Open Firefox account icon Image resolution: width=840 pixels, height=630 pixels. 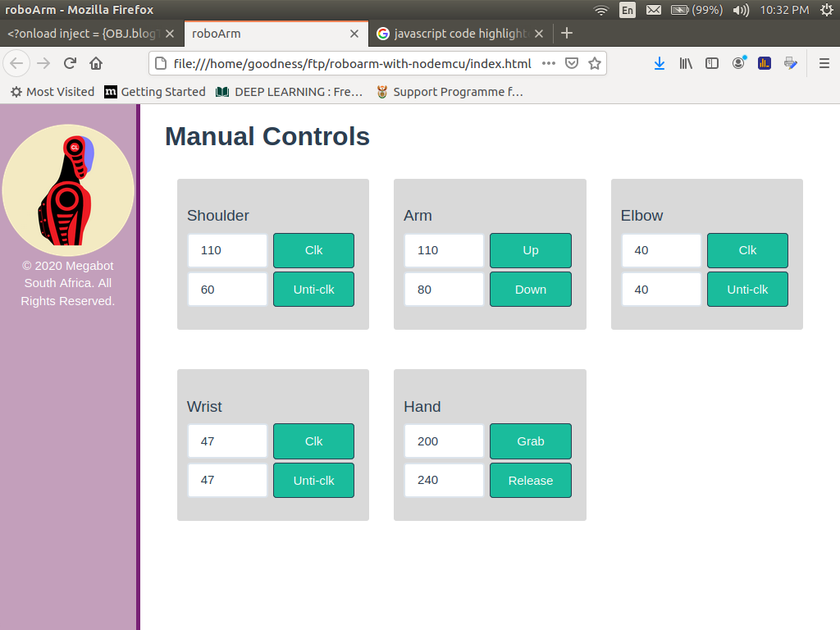(738, 63)
